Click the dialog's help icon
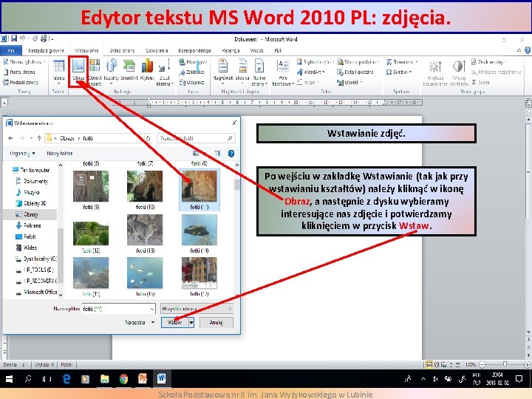 [x=231, y=154]
